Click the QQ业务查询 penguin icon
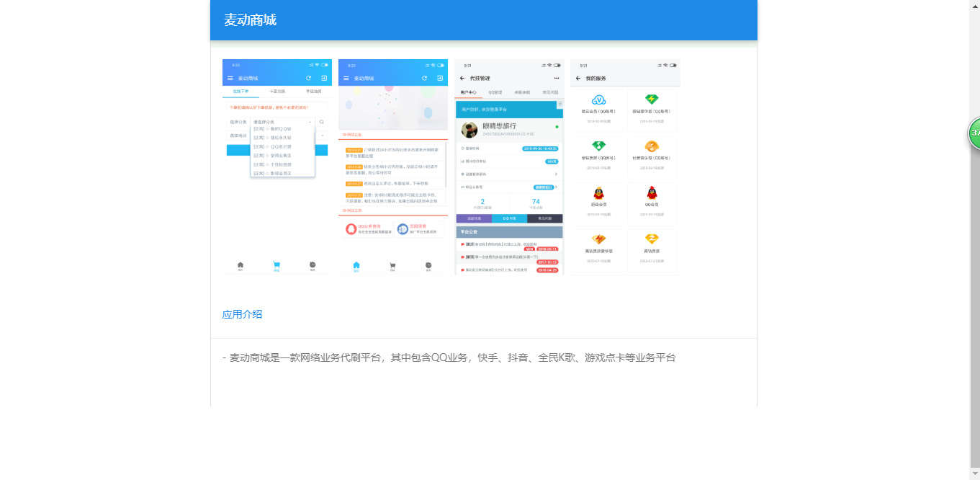Screen dimensions: 980x480 click(351, 229)
